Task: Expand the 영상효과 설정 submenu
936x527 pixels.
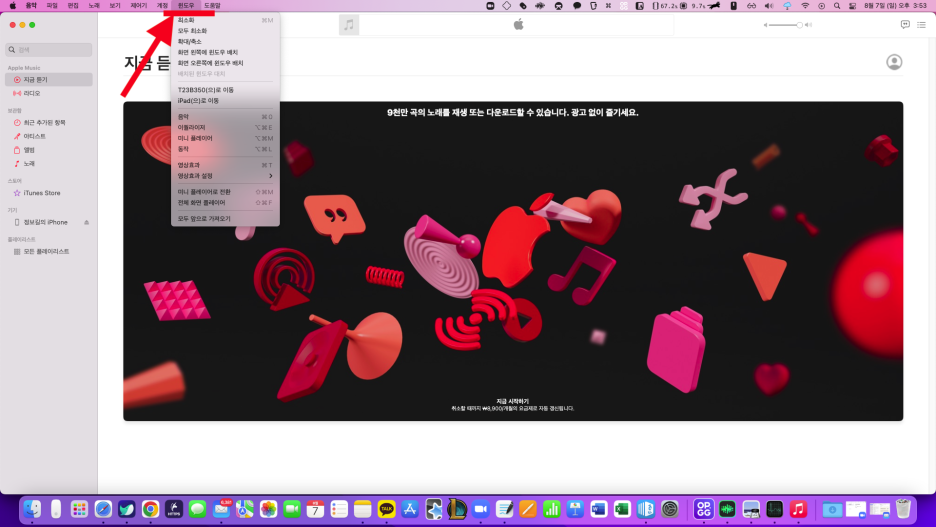Action: 225,176
